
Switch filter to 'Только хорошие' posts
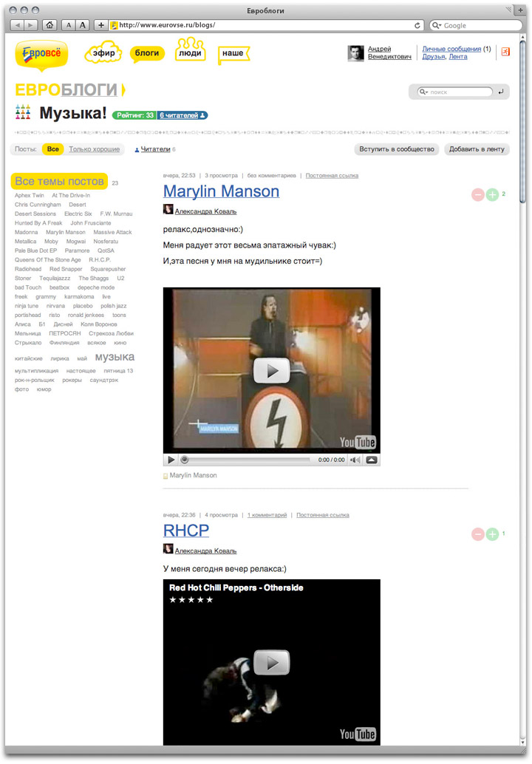94,149
